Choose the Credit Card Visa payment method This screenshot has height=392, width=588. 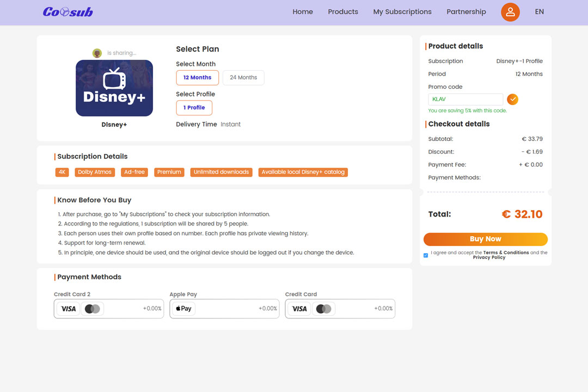[340, 309]
